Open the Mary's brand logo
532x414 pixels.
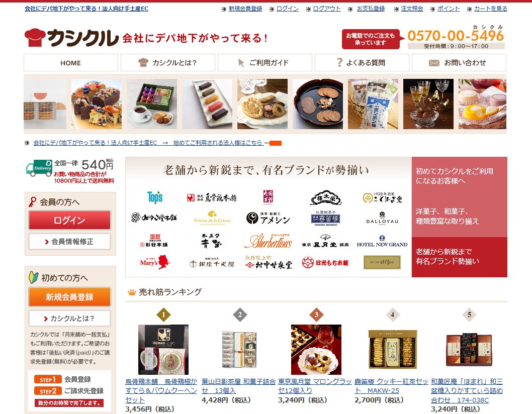click(x=155, y=262)
